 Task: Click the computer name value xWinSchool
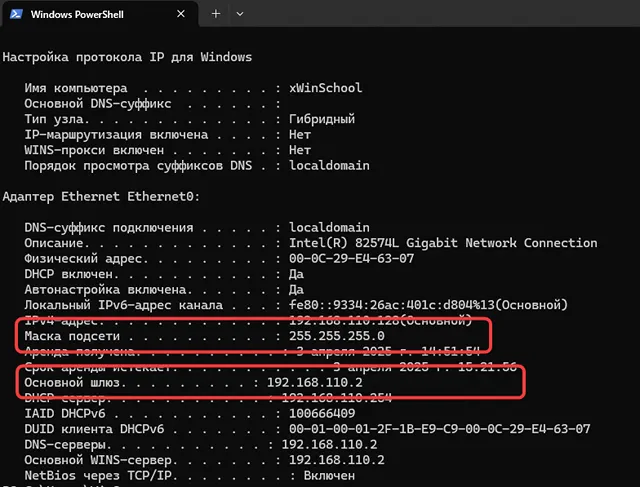pyautogui.click(x=325, y=88)
